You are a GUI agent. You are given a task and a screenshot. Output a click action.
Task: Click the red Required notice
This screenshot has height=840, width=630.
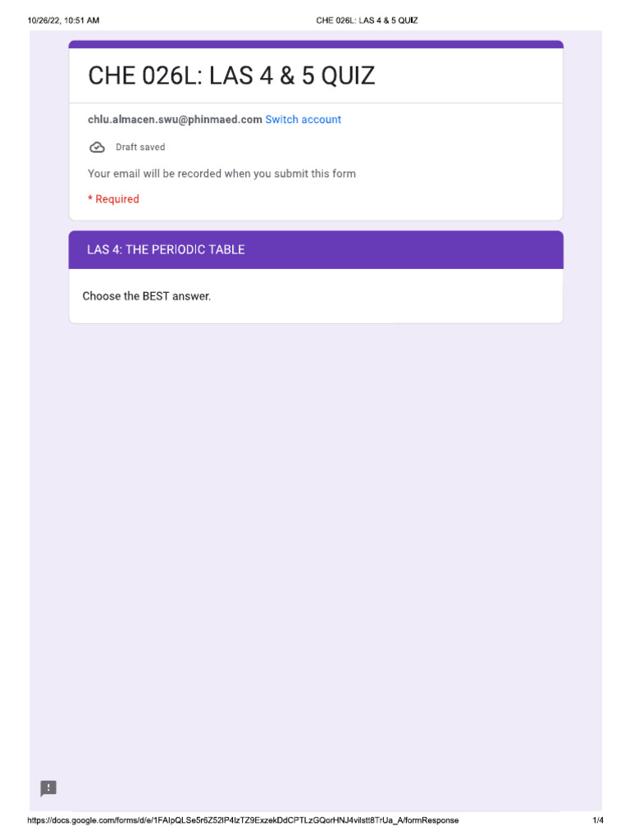[x=114, y=199]
